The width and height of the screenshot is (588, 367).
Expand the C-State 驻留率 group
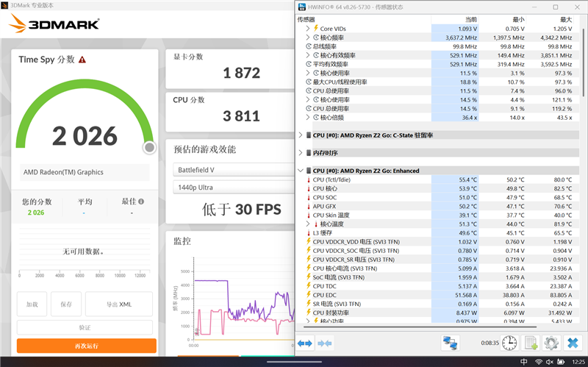pyautogui.click(x=301, y=135)
